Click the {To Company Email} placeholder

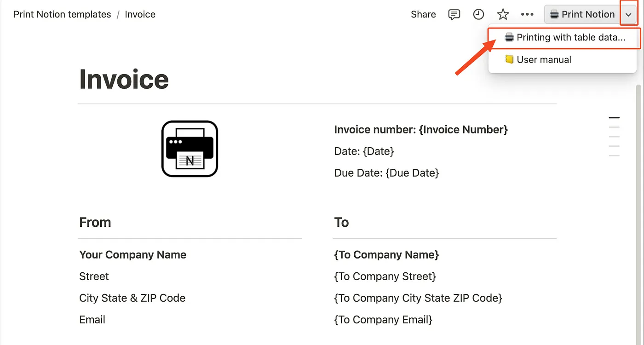pos(383,319)
